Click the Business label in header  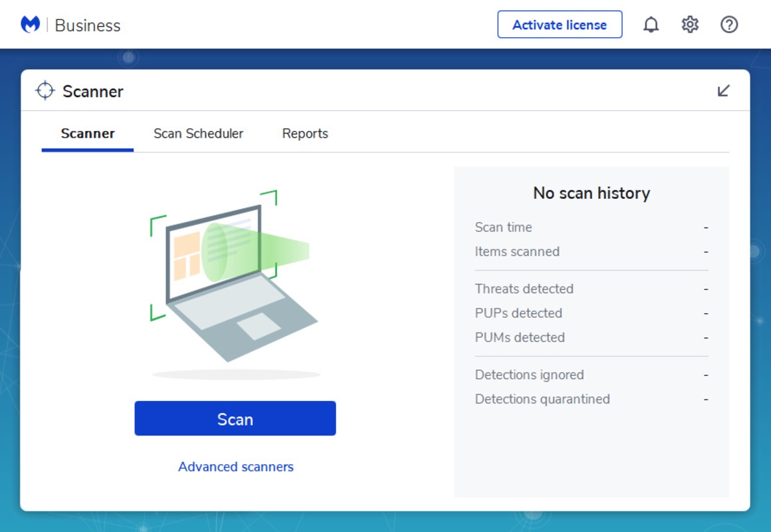tap(88, 25)
